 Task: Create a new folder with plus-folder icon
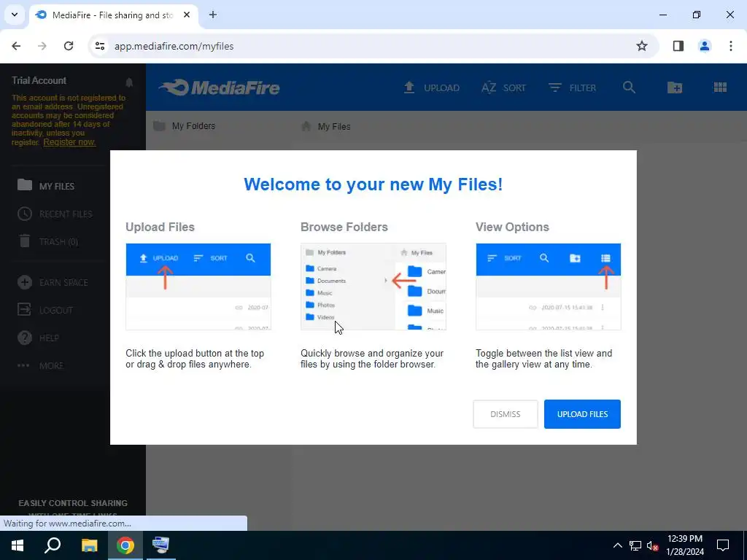point(675,87)
